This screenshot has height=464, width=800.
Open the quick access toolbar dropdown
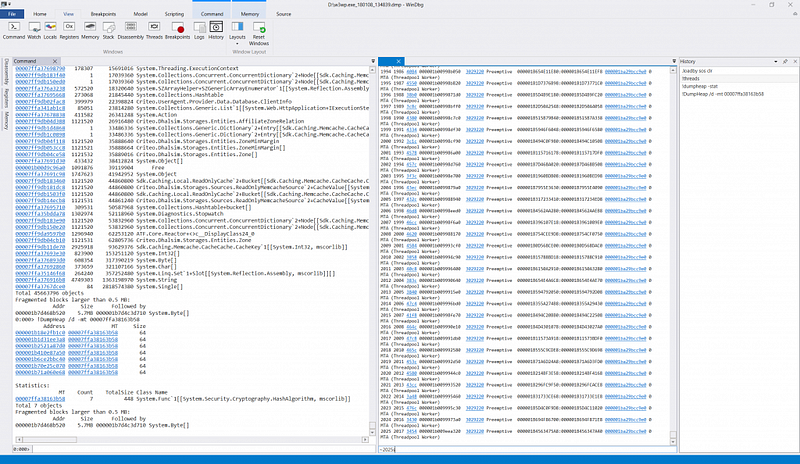(10, 4)
